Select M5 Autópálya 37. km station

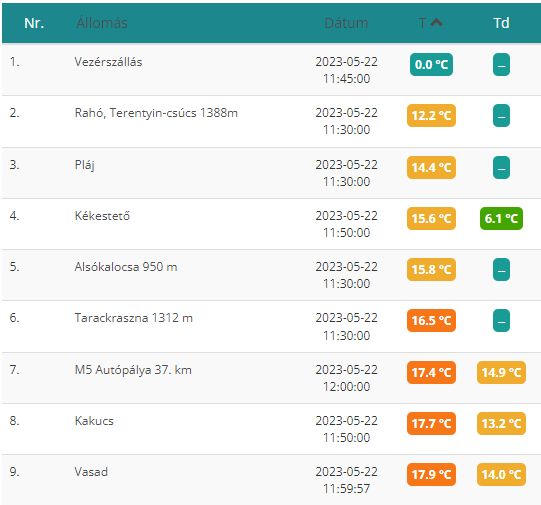pyautogui.click(x=133, y=370)
